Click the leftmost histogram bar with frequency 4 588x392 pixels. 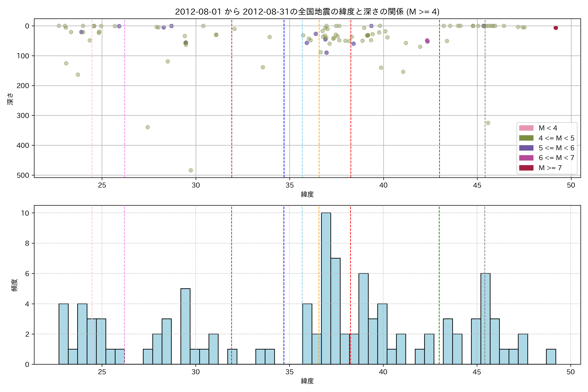coord(64,334)
